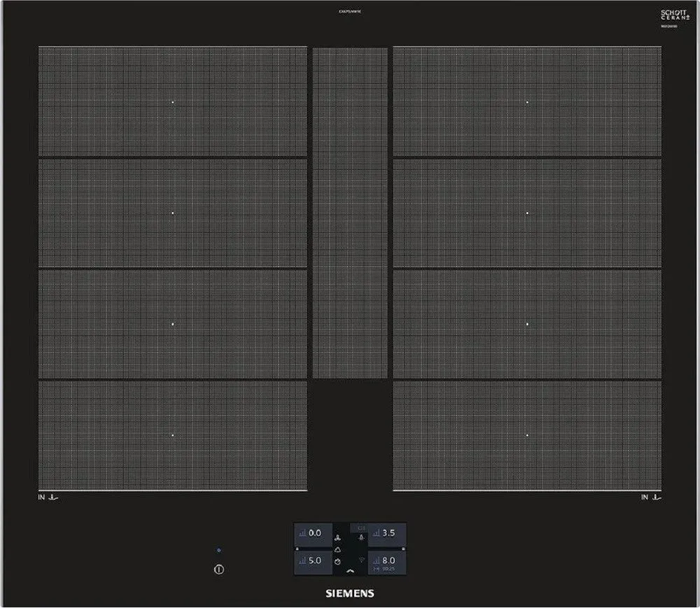The image size is (700, 608).
Task: Tap the left IN induction symbol
Action: pos(46,497)
